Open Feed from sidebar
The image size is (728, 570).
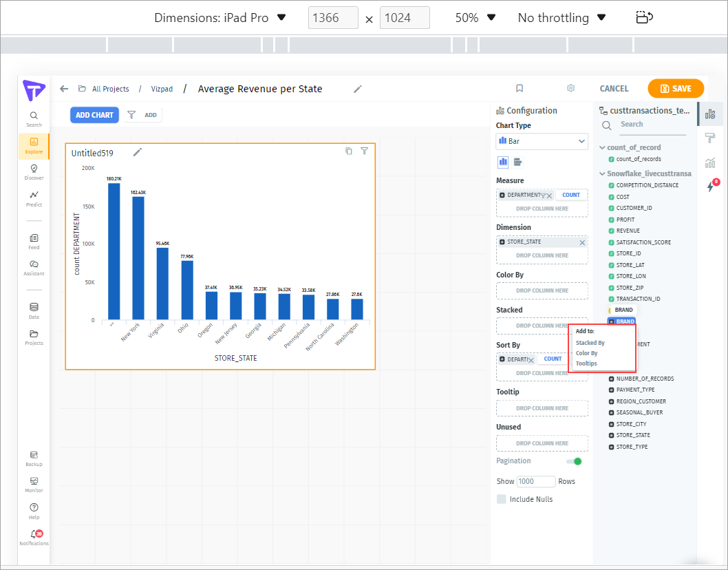[34, 242]
